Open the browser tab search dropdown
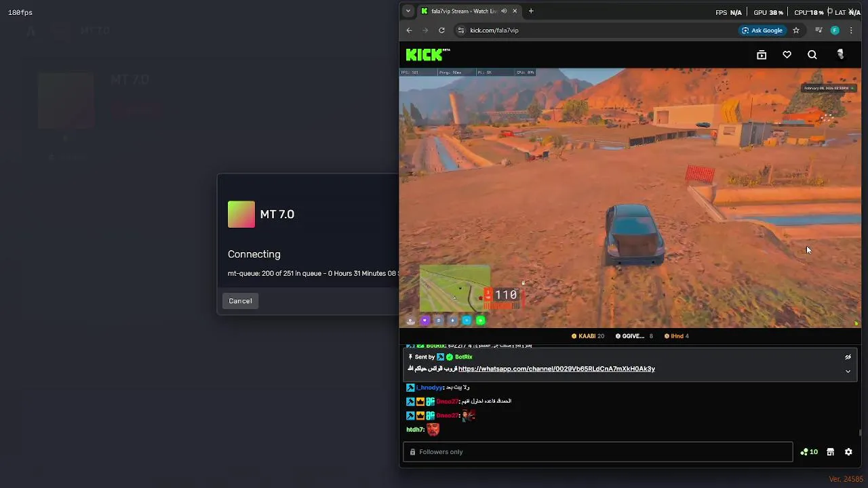This screenshot has height=488, width=868. (x=408, y=11)
